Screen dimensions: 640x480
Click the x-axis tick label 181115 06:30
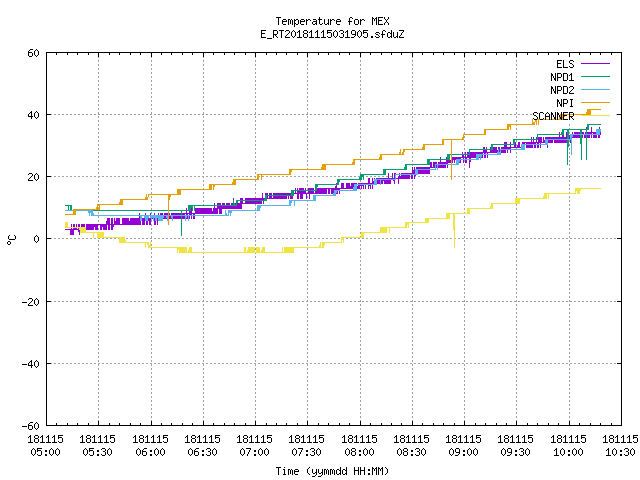click(202, 446)
